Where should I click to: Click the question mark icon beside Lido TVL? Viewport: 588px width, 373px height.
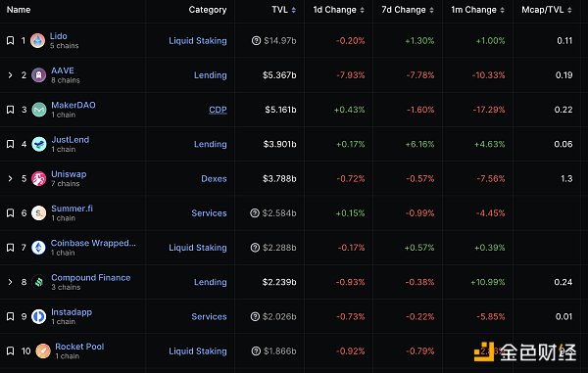(256, 40)
